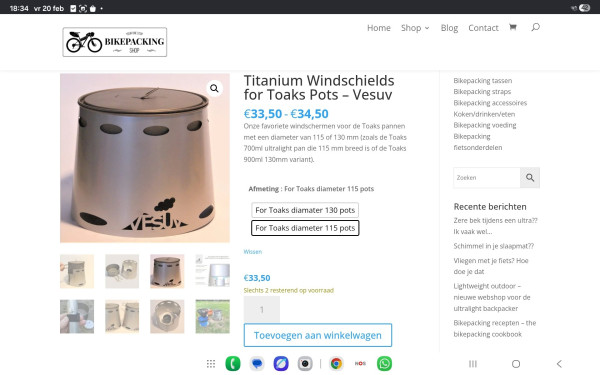Expand the Shop dropdown menu

coord(415,28)
